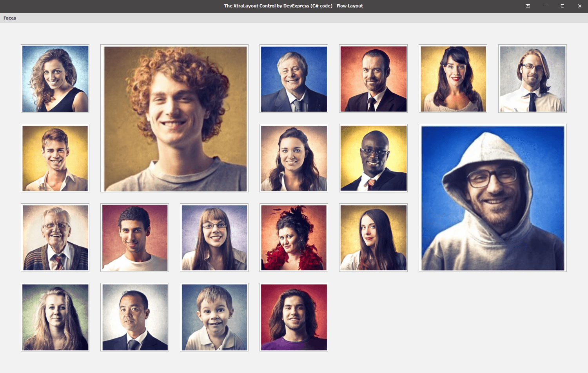
Task: Click the title bar display mode icon
Action: [528, 6]
